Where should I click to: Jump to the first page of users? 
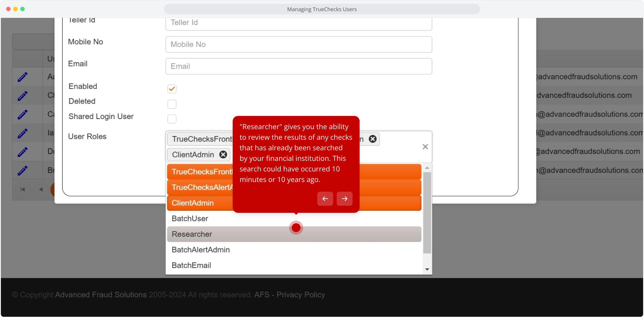point(23,189)
